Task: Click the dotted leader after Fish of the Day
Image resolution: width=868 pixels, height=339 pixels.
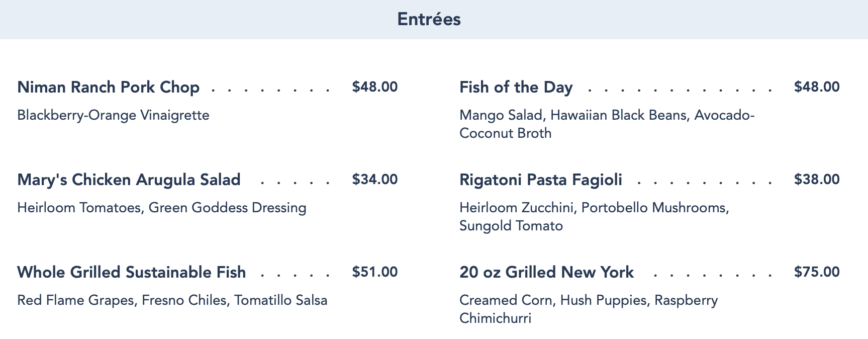Action: click(680, 91)
